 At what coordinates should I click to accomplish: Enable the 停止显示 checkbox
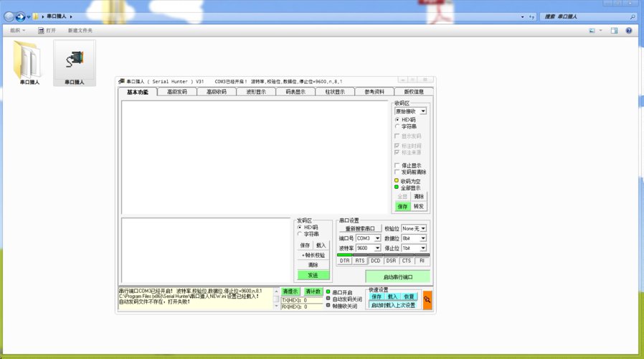397,165
